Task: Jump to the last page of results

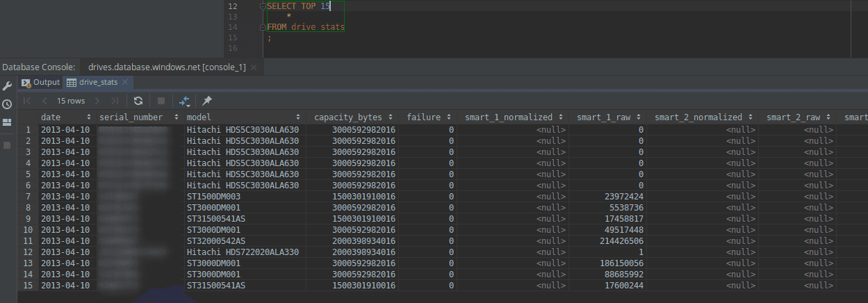Action: [115, 101]
